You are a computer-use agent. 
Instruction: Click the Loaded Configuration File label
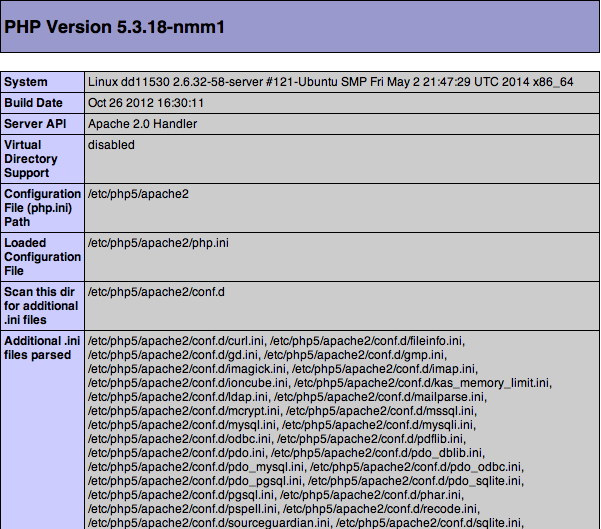[x=42, y=257]
